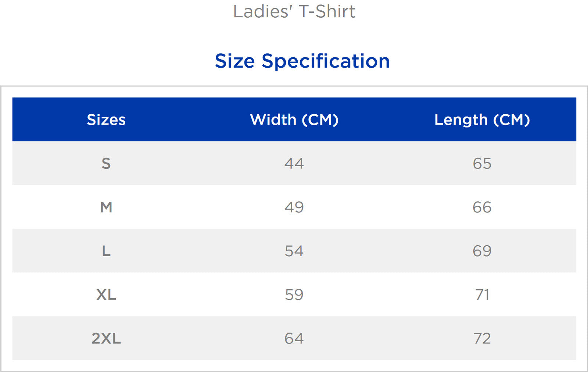Screen dimensions: 588x372
Task: Select the Length (CM) column header
Action: pos(482,120)
